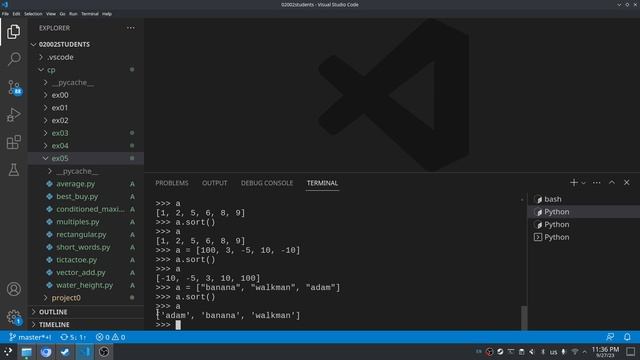Open terminal panel more actions ellipsis
Image resolution: width=640 pixels, height=360 pixels.
596,182
